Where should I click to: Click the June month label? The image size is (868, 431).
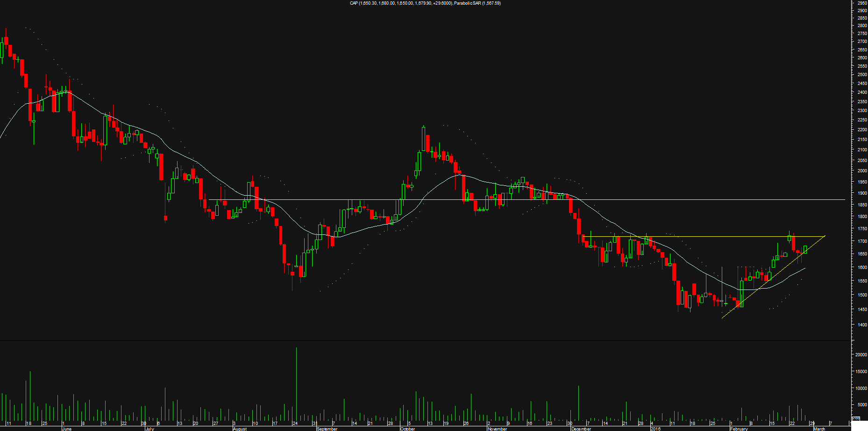pyautogui.click(x=67, y=429)
